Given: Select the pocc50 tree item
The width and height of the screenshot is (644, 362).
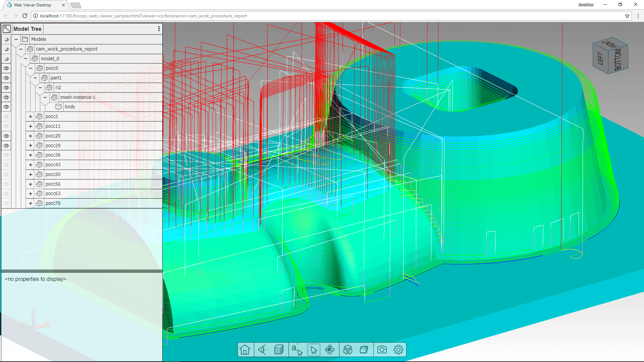Looking at the screenshot, I should (53, 174).
